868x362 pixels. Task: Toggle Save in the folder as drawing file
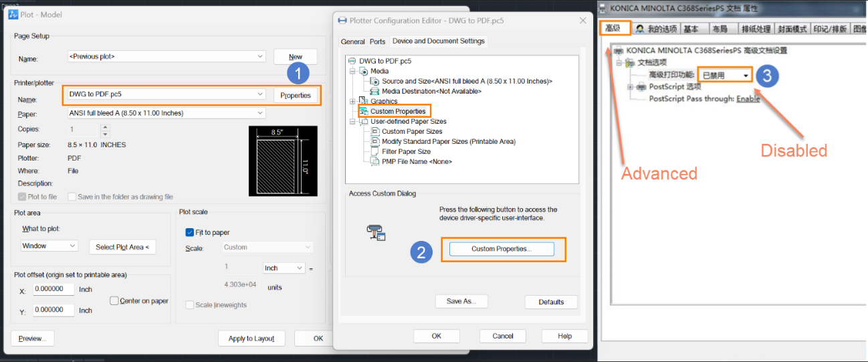(x=70, y=197)
